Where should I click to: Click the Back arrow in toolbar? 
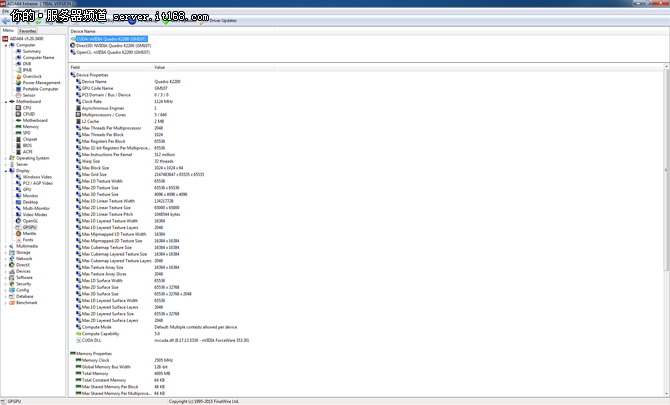pyautogui.click(x=6, y=20)
